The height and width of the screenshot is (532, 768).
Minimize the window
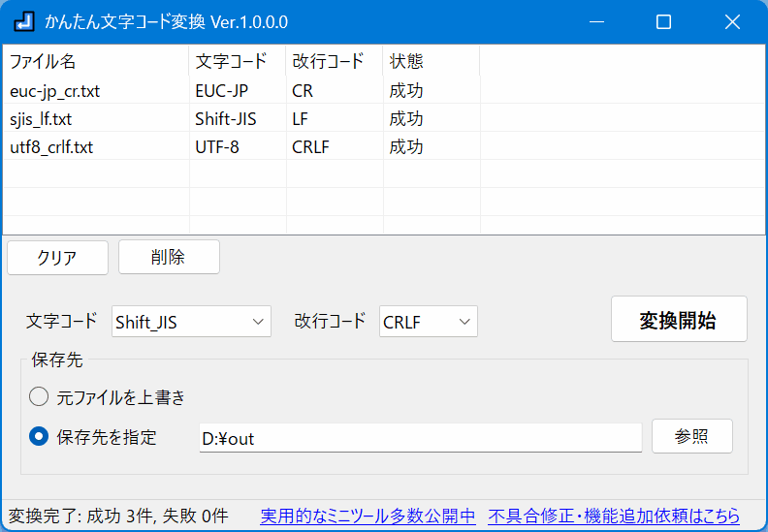[x=596, y=21]
